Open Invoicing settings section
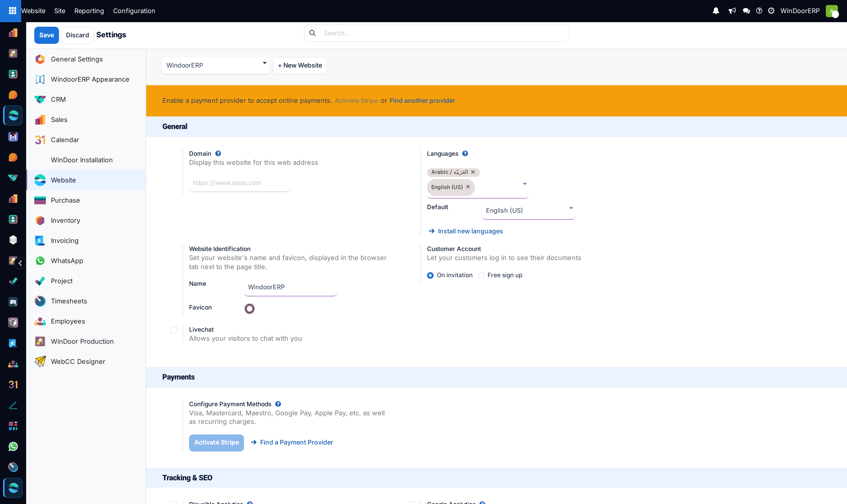The width and height of the screenshot is (847, 504). click(x=86, y=240)
